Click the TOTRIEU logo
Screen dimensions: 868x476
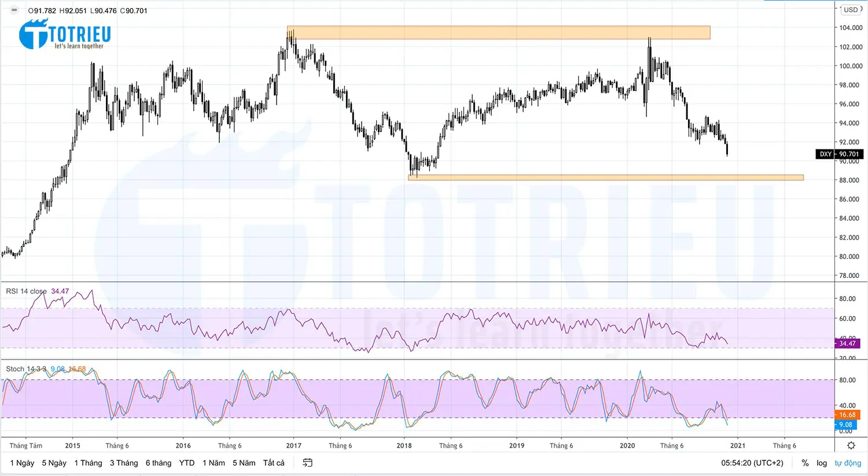pyautogui.click(x=64, y=34)
